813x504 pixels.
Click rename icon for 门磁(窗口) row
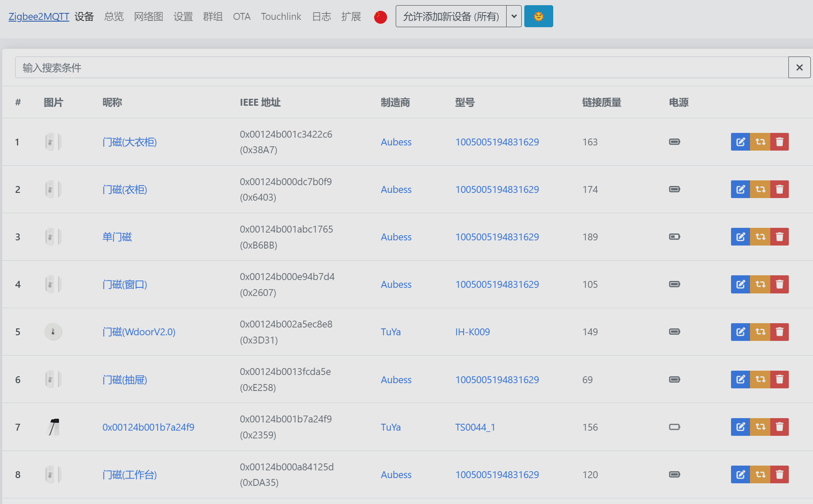pos(740,284)
